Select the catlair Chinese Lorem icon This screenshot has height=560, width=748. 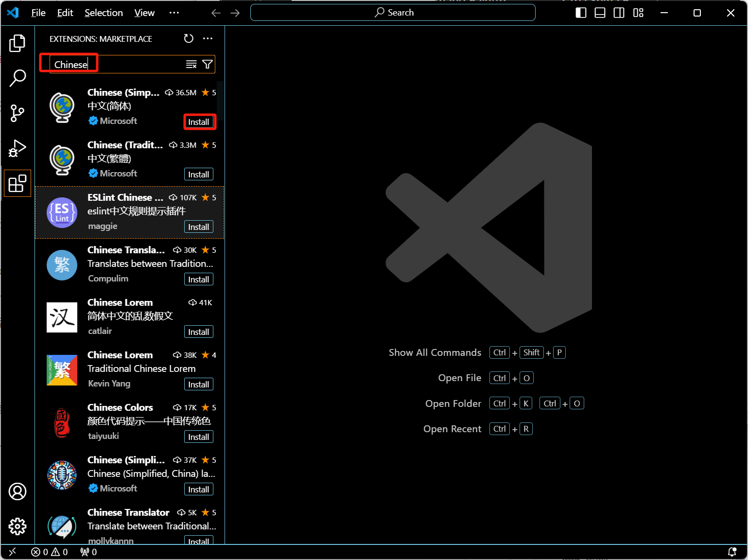(62, 317)
